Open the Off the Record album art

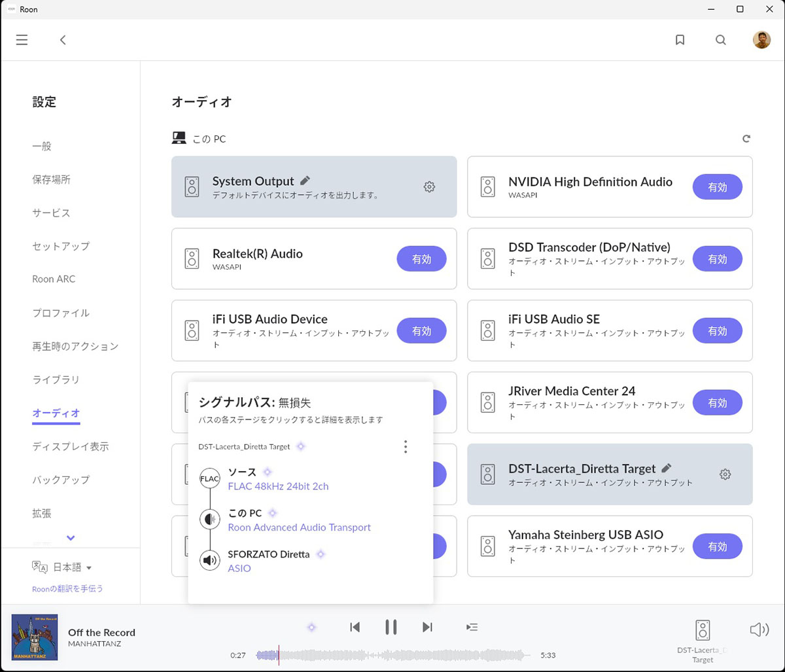click(x=35, y=637)
